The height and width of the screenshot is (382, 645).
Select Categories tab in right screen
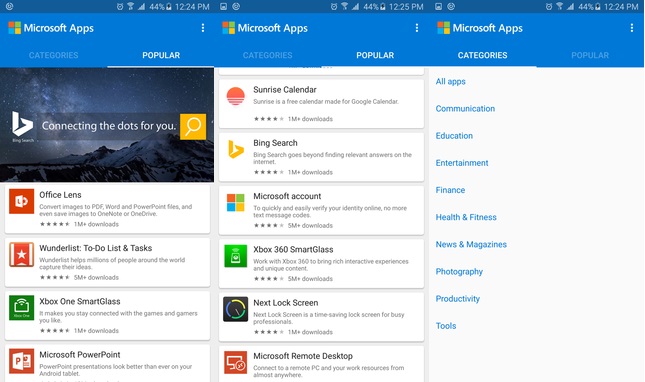pos(483,55)
